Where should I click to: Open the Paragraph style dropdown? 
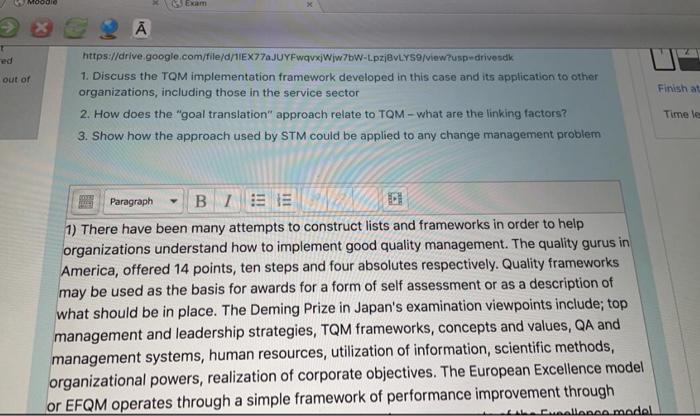pos(144,202)
